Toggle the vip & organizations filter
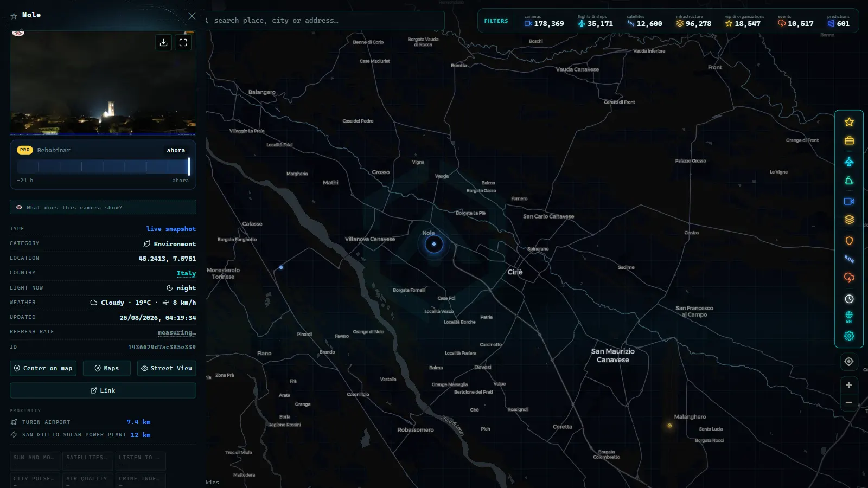 tap(744, 21)
